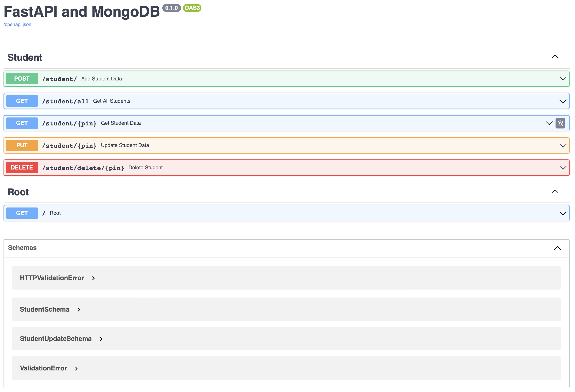Expand StudentUpdateSchema arrow

coord(101,339)
